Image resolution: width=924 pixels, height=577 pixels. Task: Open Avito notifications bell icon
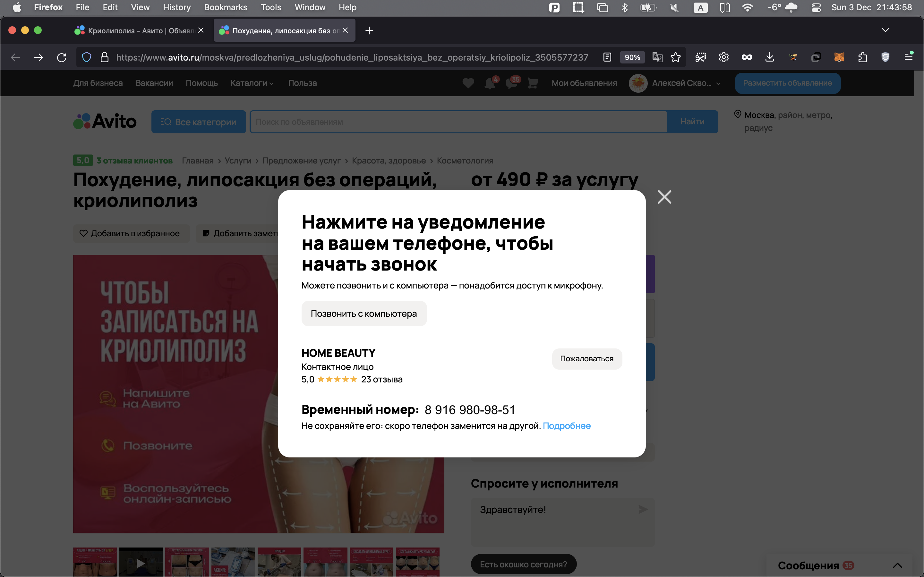point(490,83)
